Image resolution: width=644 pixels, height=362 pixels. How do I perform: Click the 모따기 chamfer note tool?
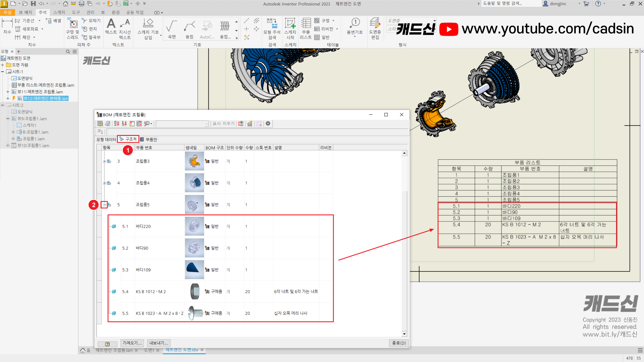click(91, 20)
